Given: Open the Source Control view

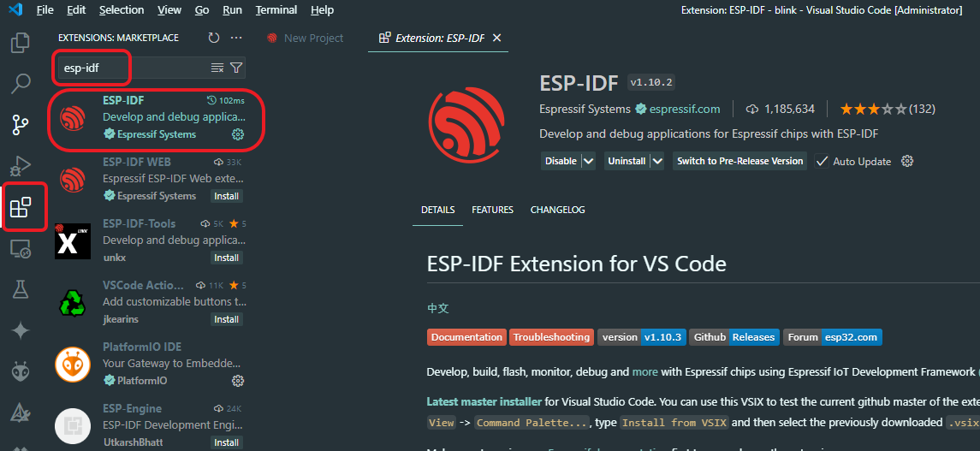Looking at the screenshot, I should 21,125.
